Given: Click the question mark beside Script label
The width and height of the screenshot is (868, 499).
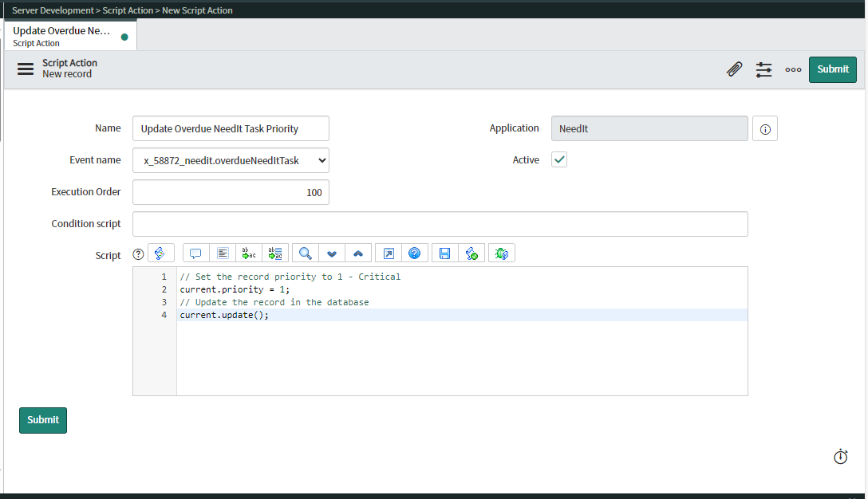Looking at the screenshot, I should coord(138,254).
